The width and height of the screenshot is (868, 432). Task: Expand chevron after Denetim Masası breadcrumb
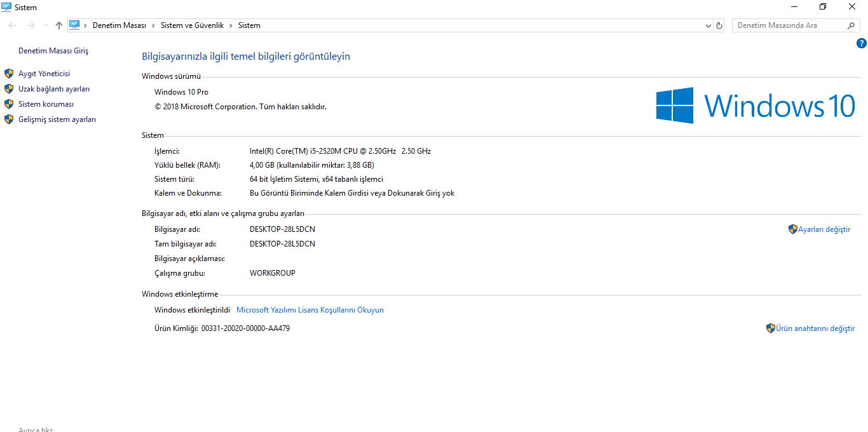click(153, 25)
